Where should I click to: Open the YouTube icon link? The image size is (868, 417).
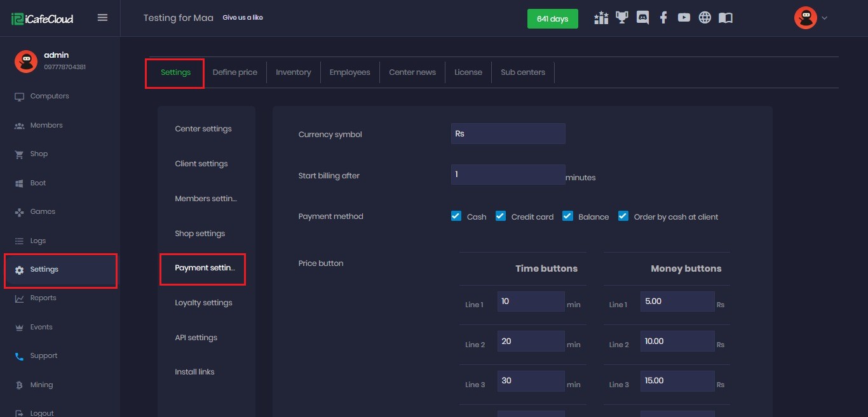pyautogui.click(x=684, y=18)
